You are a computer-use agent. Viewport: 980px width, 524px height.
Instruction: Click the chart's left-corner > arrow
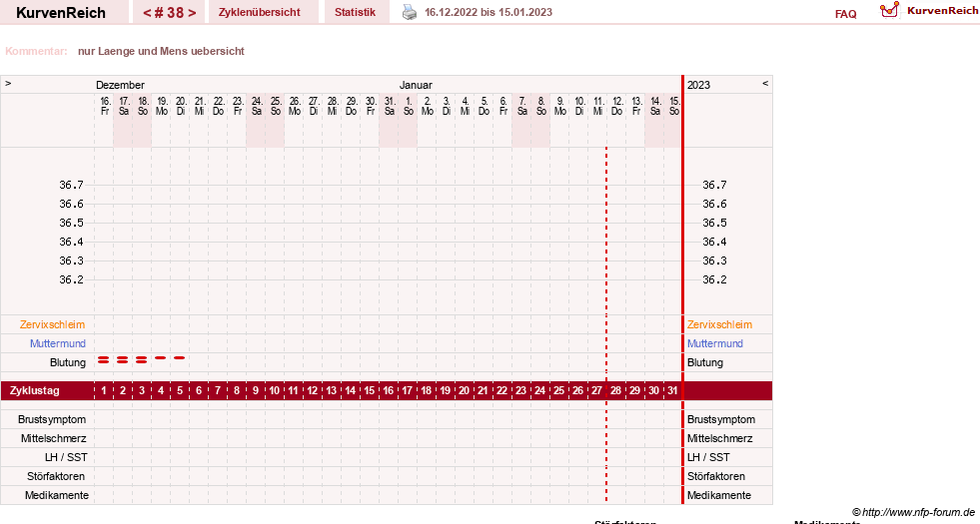8,83
